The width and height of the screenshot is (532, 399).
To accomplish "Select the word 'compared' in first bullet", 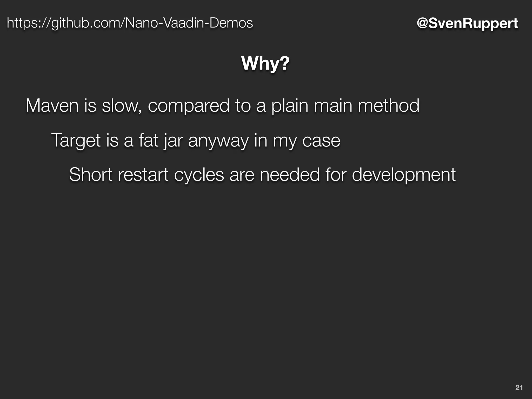I will (189, 106).
